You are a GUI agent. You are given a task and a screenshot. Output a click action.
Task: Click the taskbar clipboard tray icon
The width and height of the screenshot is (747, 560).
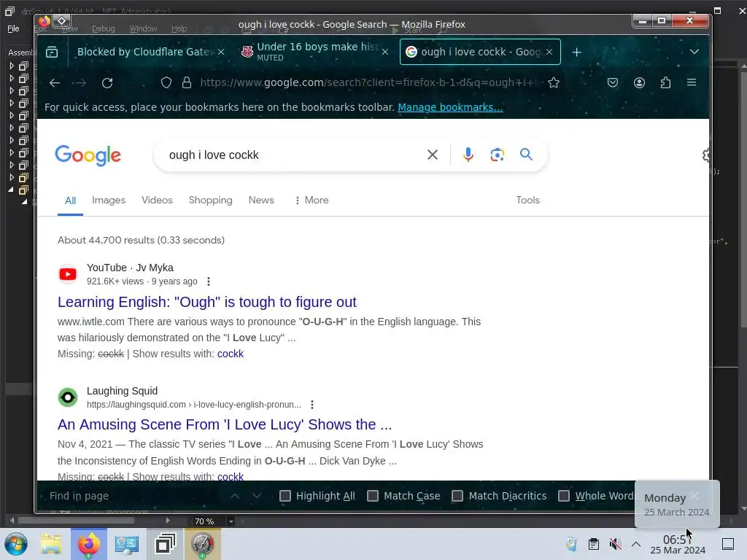pyautogui.click(x=594, y=544)
